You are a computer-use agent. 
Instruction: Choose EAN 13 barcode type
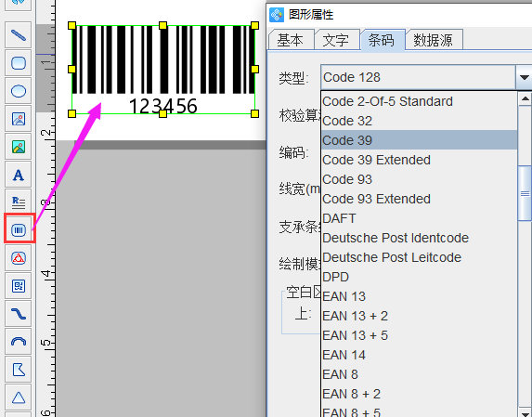coord(419,296)
